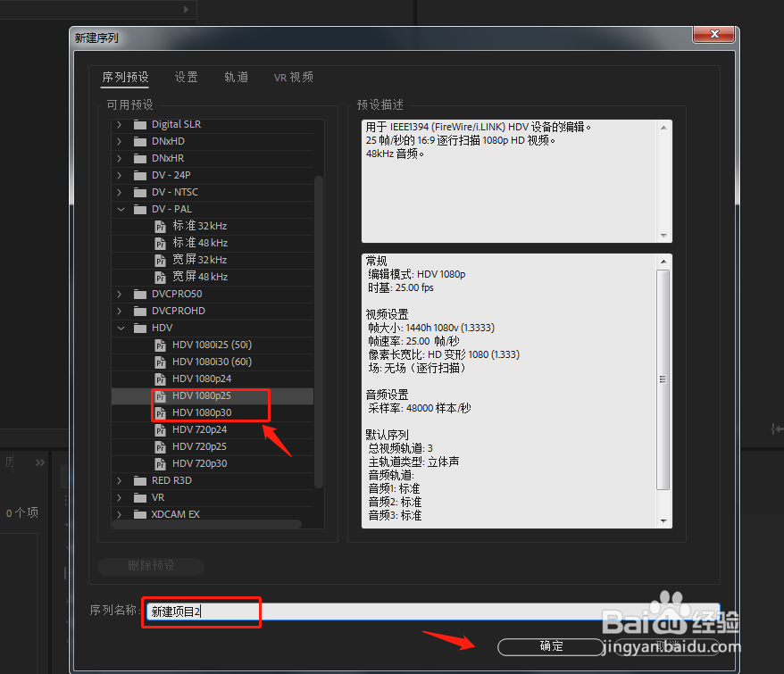Expand the RED R3D preset group
Screen dimensions: 784x674
click(x=120, y=480)
